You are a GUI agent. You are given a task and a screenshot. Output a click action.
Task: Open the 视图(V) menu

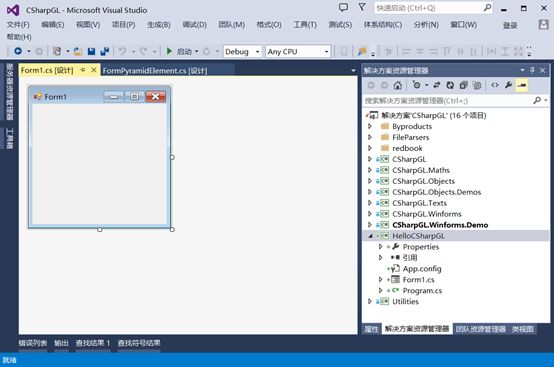click(x=88, y=25)
